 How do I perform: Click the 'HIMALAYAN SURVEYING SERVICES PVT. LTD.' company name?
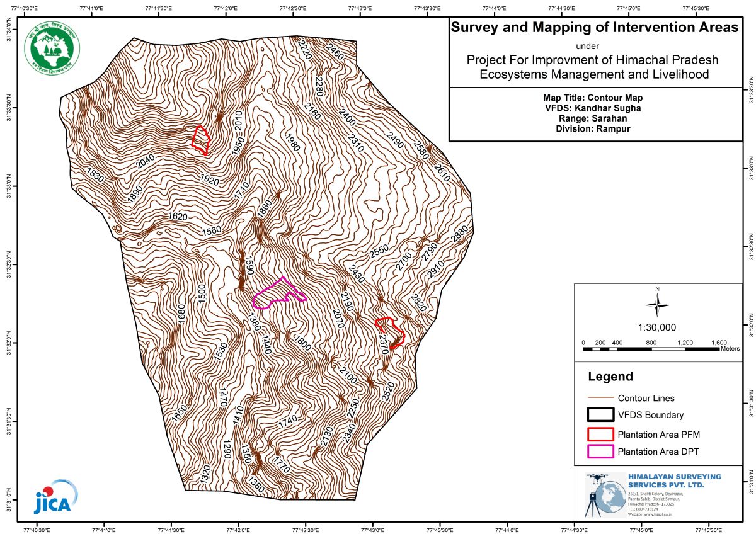click(675, 481)
